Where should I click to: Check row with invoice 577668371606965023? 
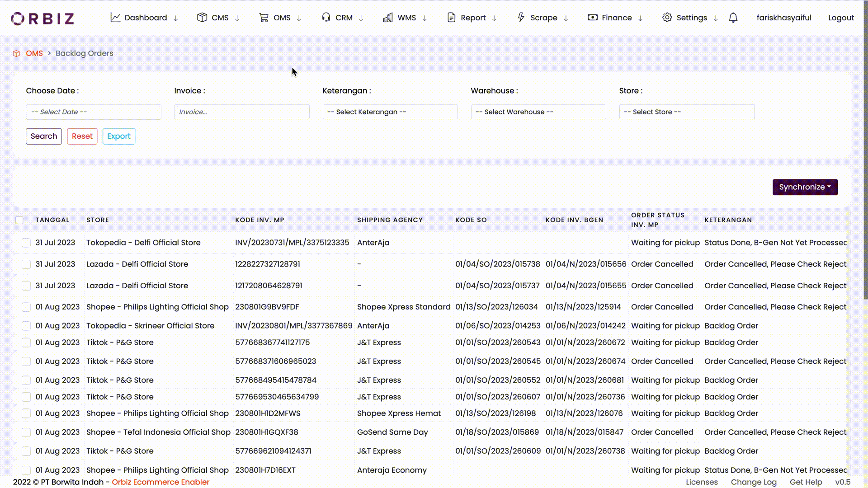[26, 361]
